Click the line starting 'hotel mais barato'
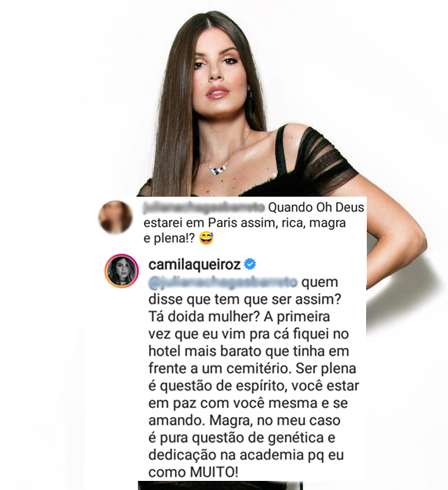448x490 pixels. tap(248, 351)
